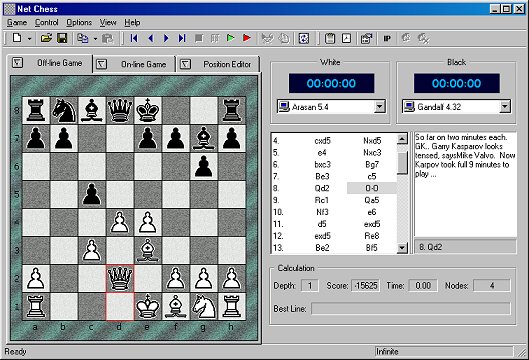Click the white bishop on e3
The image size is (529, 360).
(x=148, y=250)
